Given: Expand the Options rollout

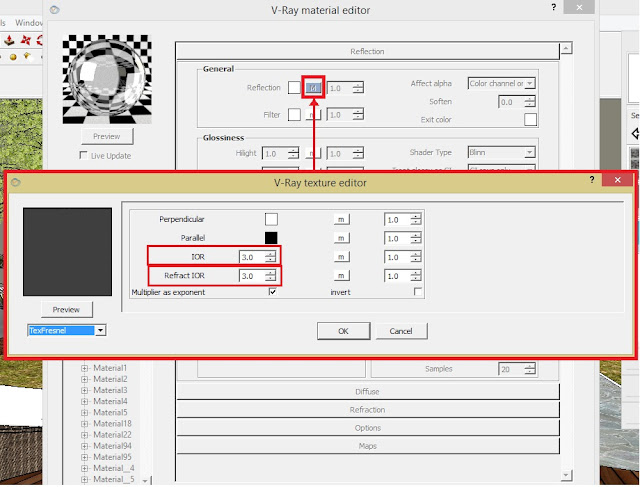Looking at the screenshot, I should click(x=367, y=428).
